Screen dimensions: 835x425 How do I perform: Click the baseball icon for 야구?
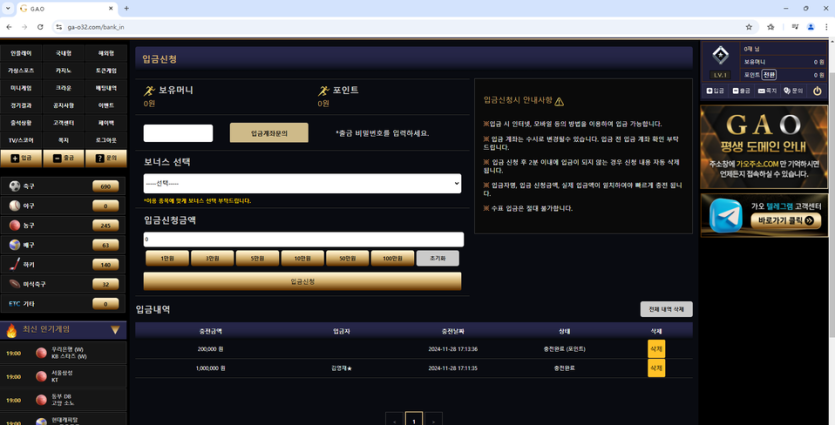(x=14, y=206)
